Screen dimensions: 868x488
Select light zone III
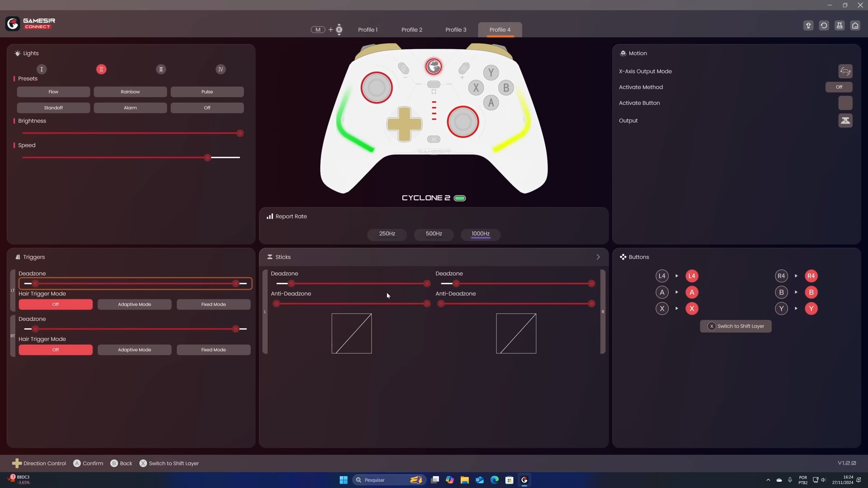161,69
